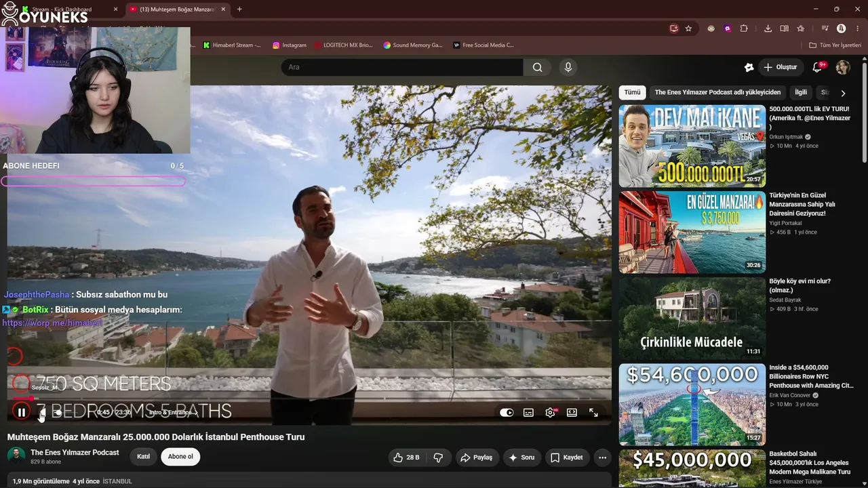Image resolution: width=868 pixels, height=488 pixels.
Task: Like the video with thumbs-up 28 B
Action: tap(406, 457)
